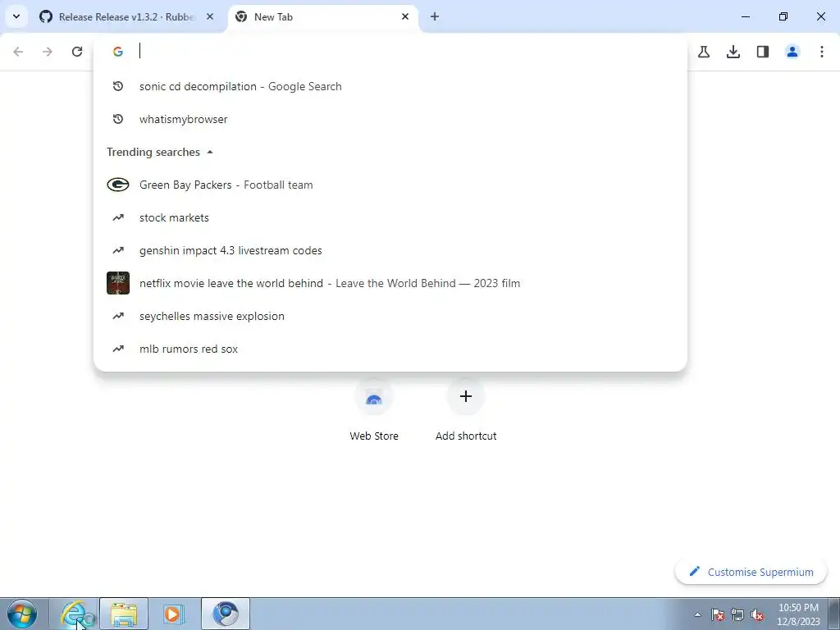840x630 pixels.
Task: Click the trending icon beside genshin impact
Action: coord(118,250)
